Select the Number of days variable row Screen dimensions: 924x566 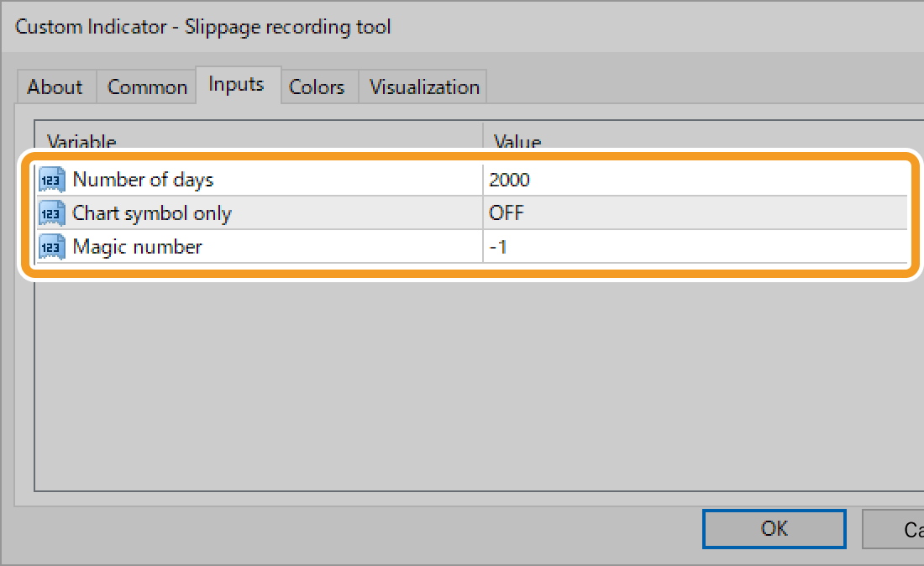coord(210,179)
